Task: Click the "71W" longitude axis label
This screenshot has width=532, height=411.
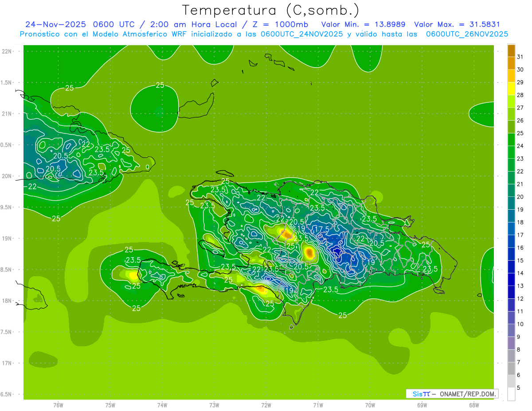Action: coord(318,405)
